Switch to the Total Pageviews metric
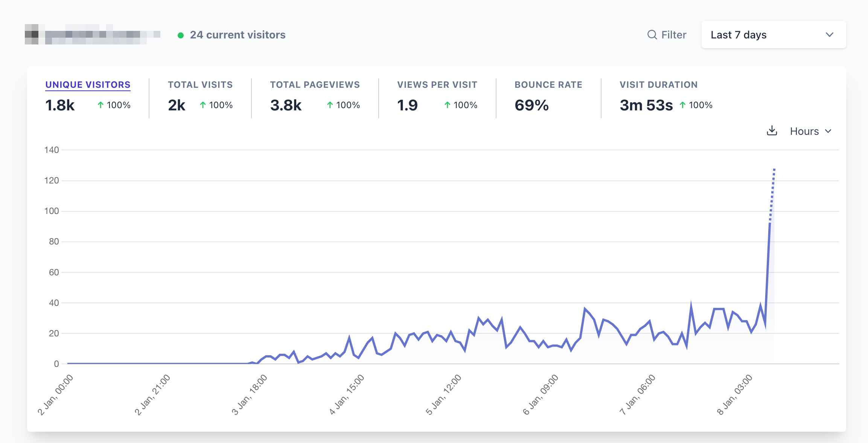The width and height of the screenshot is (868, 443). 315,85
